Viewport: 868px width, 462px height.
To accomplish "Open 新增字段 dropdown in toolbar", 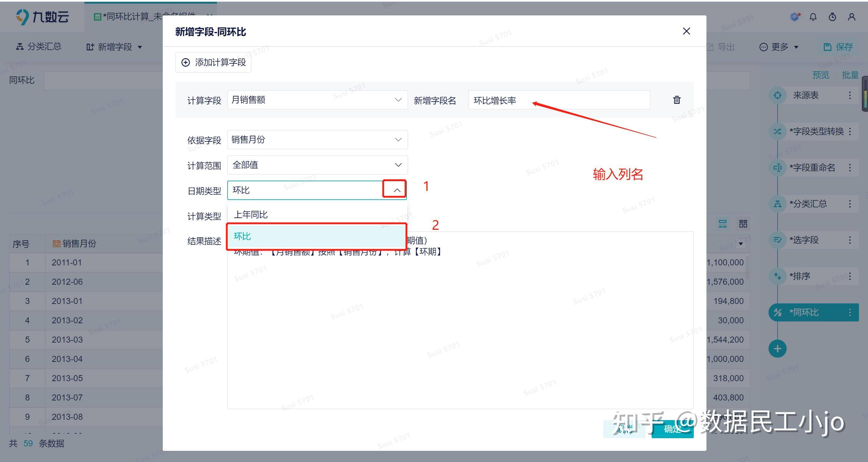I will pos(114,47).
